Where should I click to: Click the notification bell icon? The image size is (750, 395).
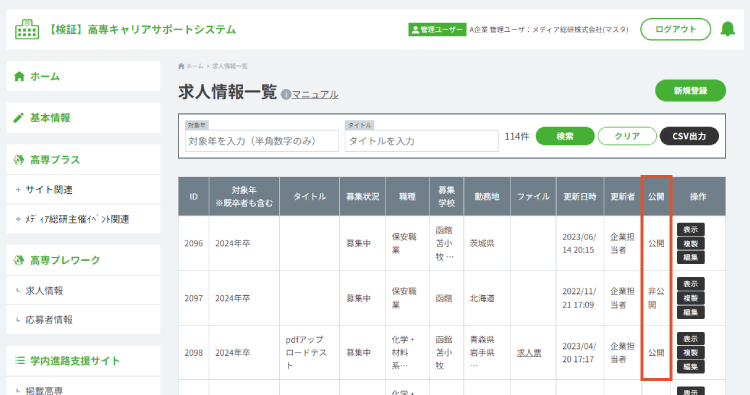(x=728, y=29)
